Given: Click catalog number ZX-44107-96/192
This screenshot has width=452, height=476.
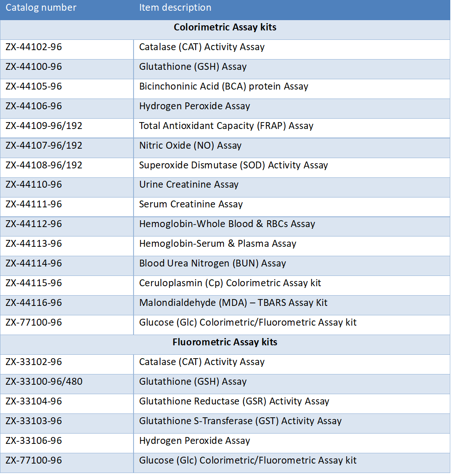Looking at the screenshot, I should pyautogui.click(x=44, y=146).
